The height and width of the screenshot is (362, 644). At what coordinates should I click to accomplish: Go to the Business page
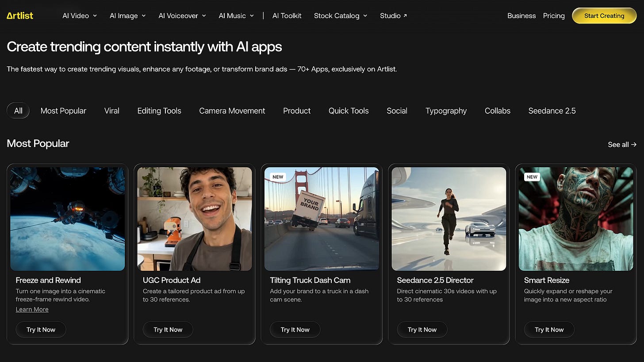[x=521, y=16]
